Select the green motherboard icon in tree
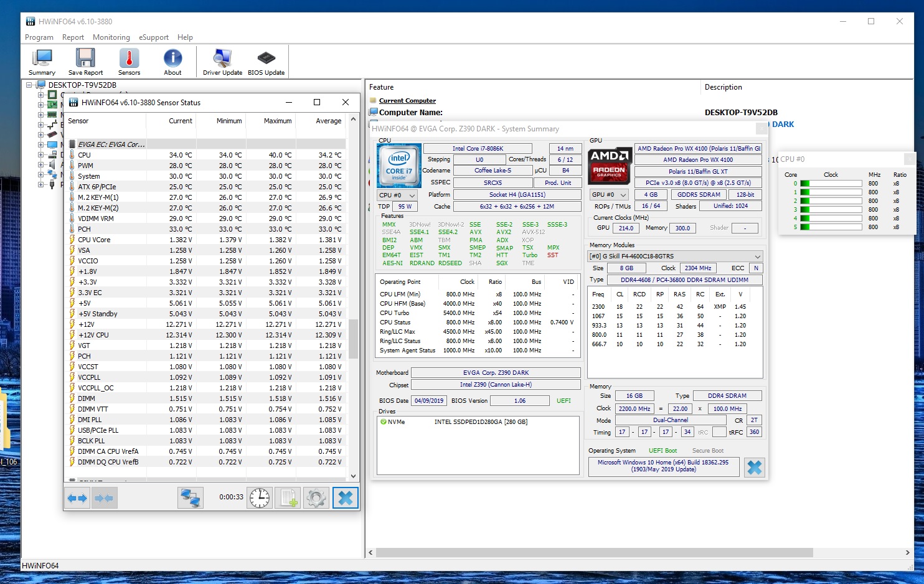This screenshot has height=584, width=924. (x=52, y=105)
